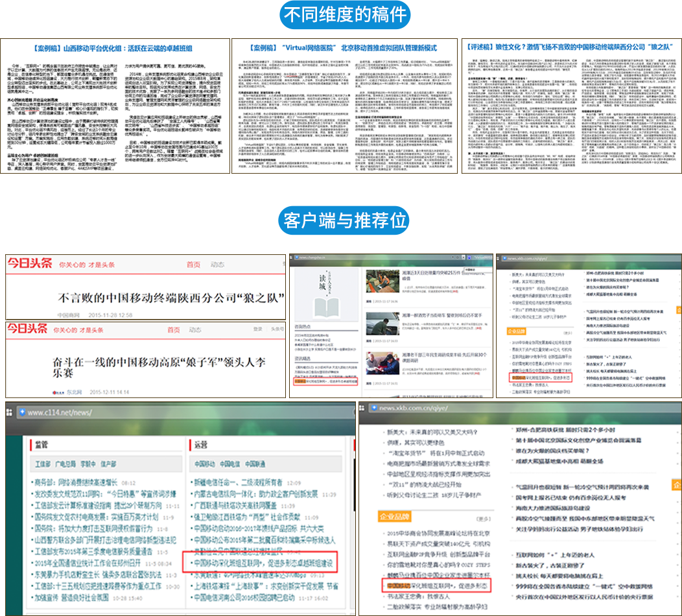Click thumbnail beside 湘潭老干部三年民生调研 story
Viewport: 682px width, 616px height.
382,364
